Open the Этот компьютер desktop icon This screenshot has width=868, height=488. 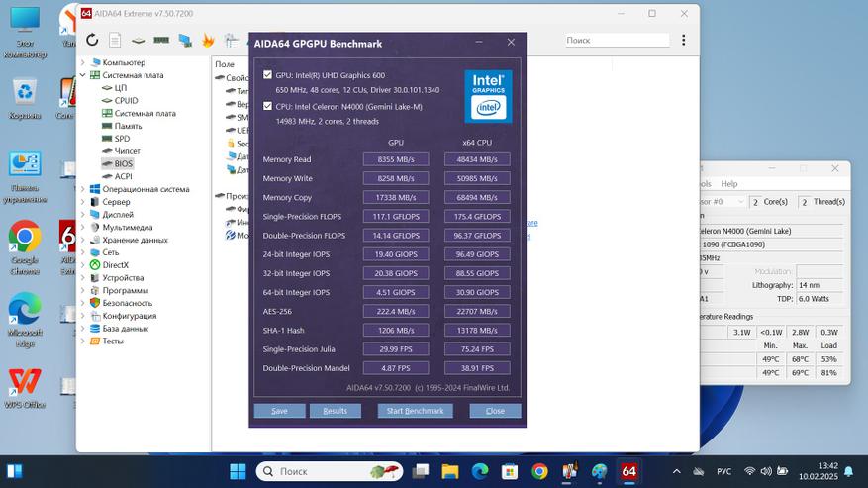pos(25,32)
